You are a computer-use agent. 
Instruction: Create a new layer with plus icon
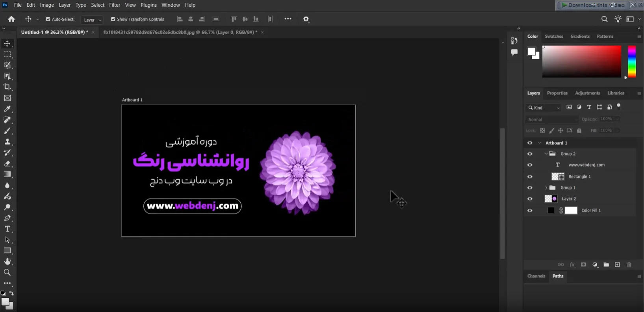(x=617, y=265)
